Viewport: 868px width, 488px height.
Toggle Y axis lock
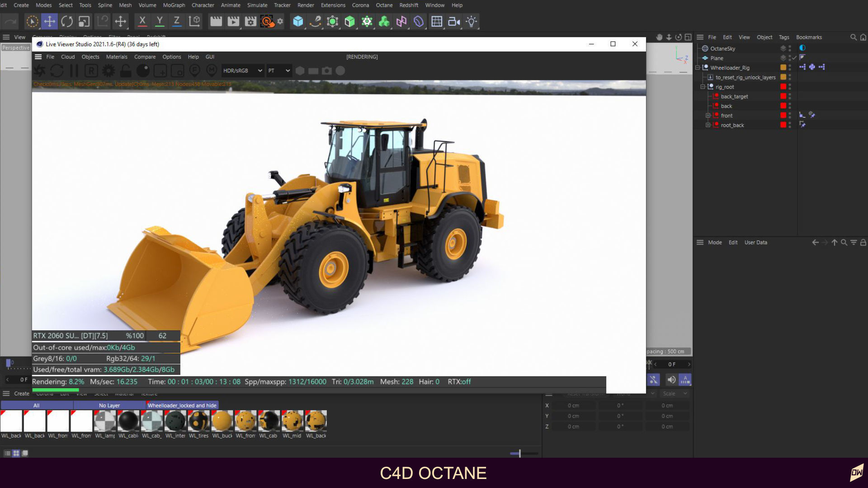[x=160, y=21]
